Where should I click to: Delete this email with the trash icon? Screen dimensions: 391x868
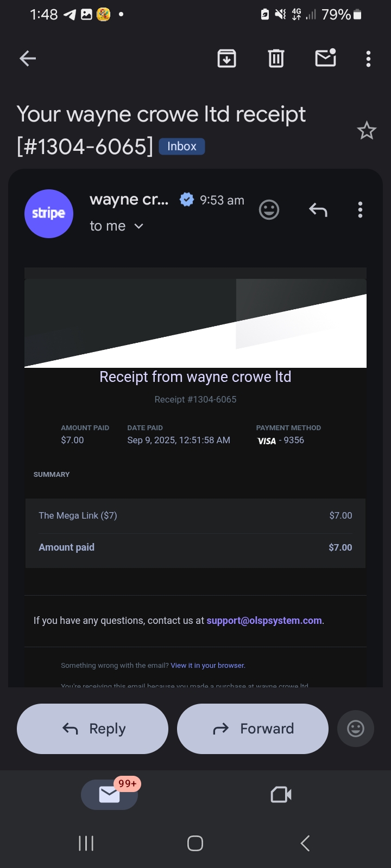pos(276,59)
